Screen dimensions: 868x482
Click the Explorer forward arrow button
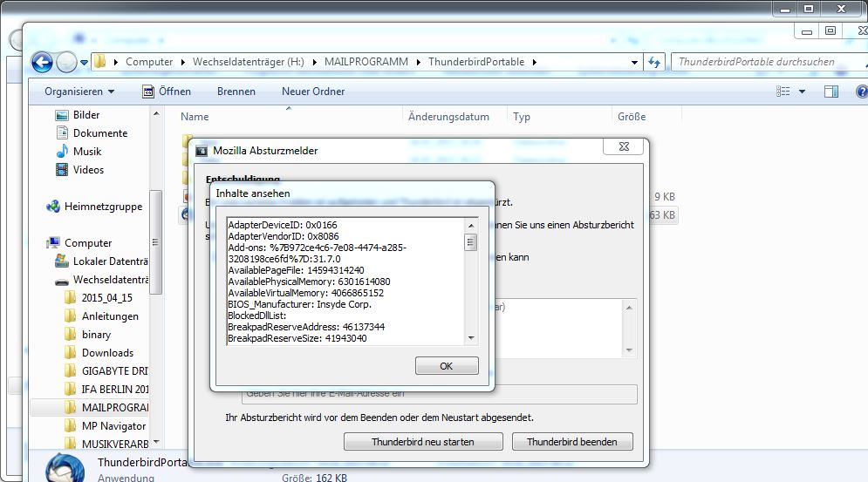66,62
